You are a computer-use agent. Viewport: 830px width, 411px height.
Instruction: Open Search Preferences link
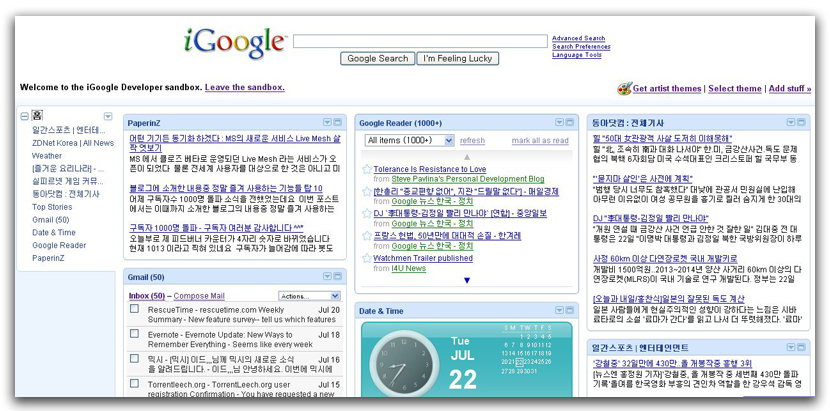tap(581, 47)
